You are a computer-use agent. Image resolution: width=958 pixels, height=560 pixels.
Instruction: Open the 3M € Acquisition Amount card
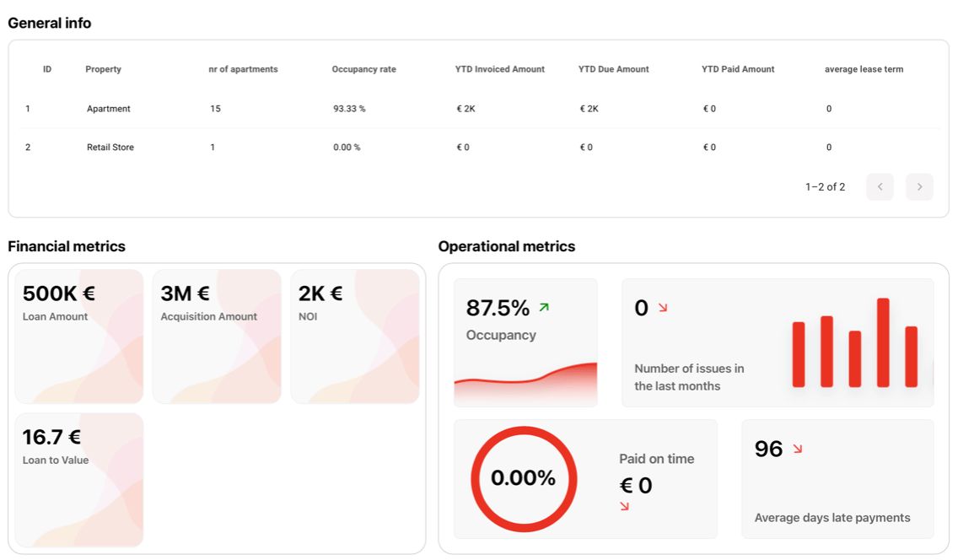pyautogui.click(x=217, y=337)
